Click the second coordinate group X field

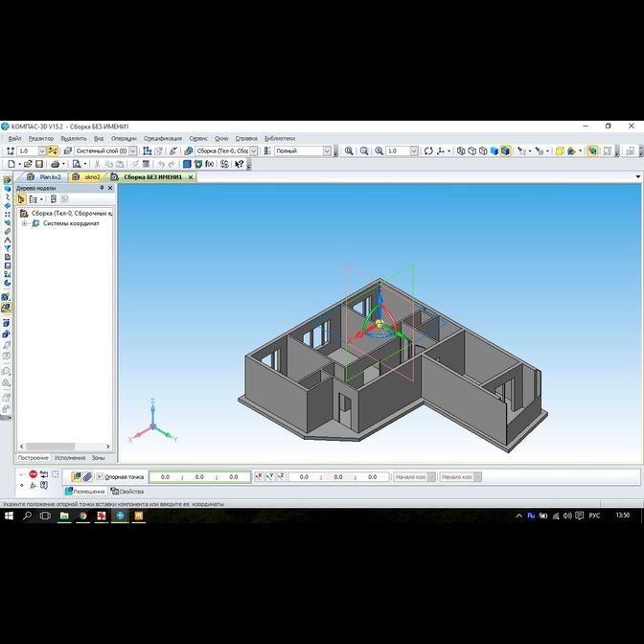coord(304,477)
